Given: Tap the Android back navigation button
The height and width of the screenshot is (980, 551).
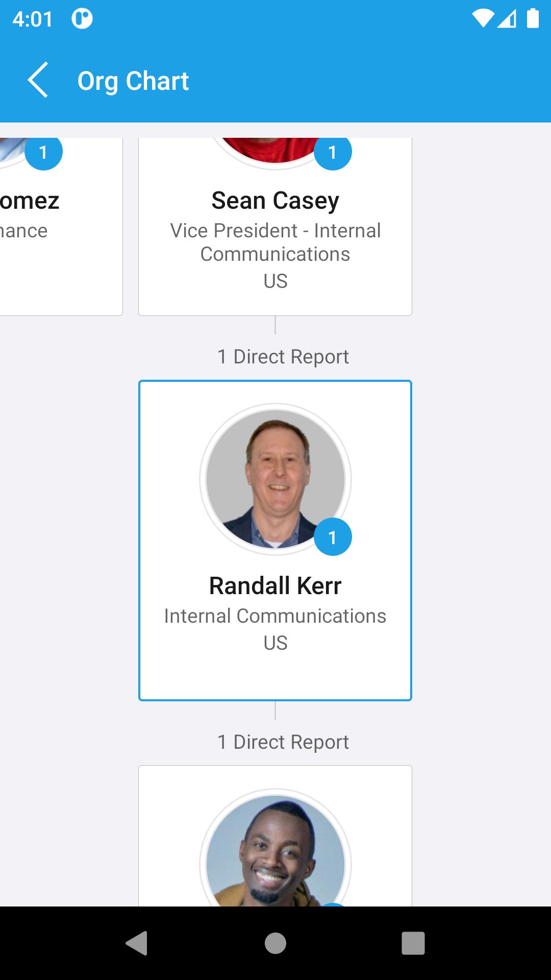Looking at the screenshot, I should pos(137,943).
